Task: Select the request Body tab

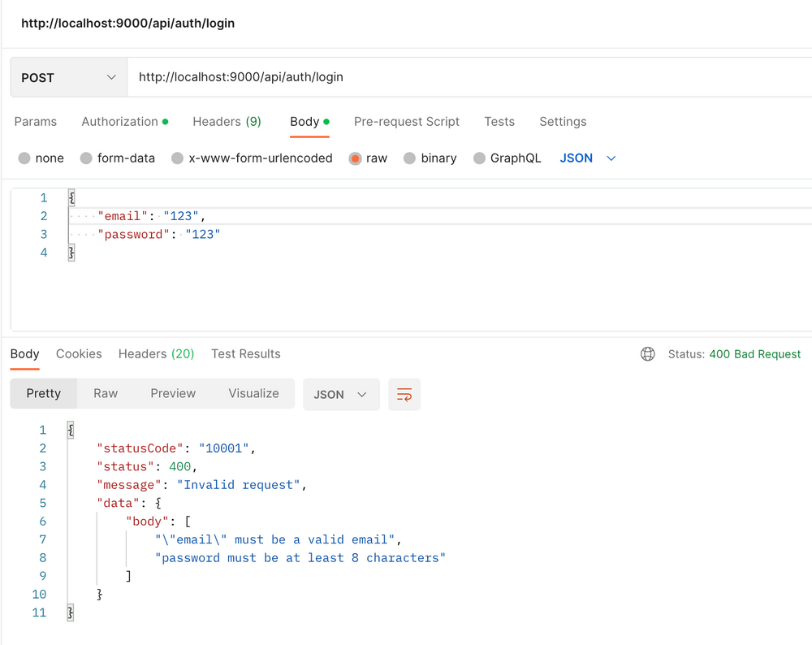Action: 309,122
